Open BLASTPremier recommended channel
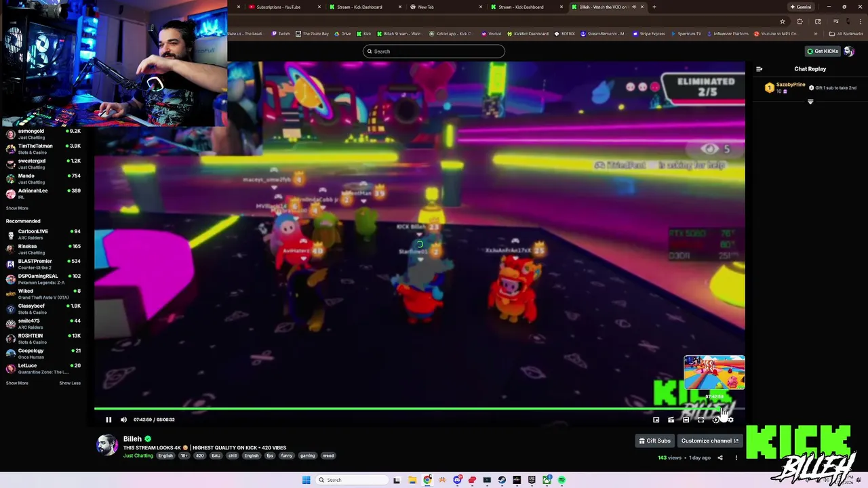Viewport: 868px width, 488px height. pos(43,264)
